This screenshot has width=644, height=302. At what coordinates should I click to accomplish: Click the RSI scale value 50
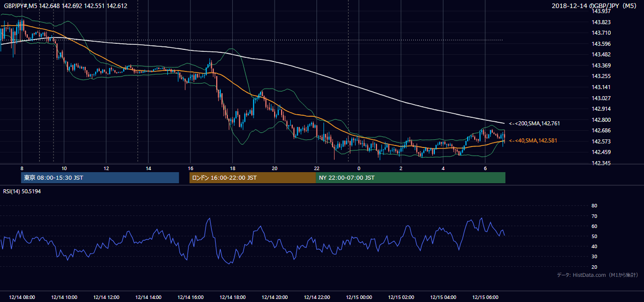(x=594, y=236)
